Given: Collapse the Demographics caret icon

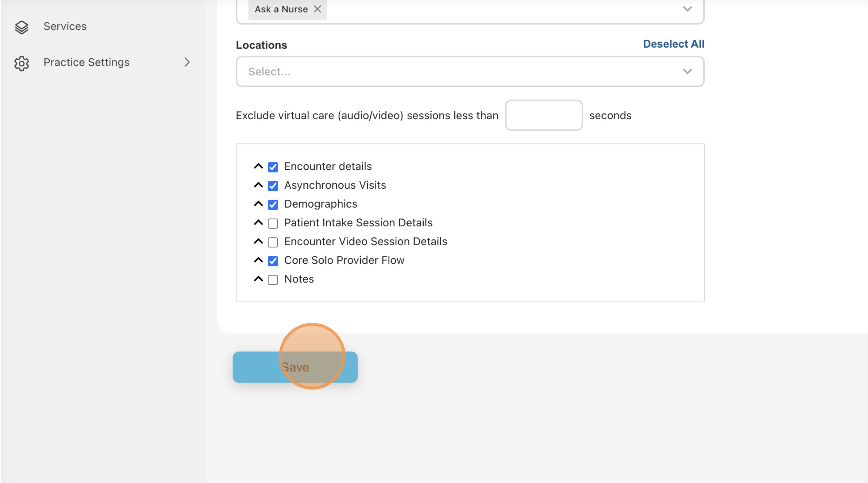Looking at the screenshot, I should (x=258, y=204).
